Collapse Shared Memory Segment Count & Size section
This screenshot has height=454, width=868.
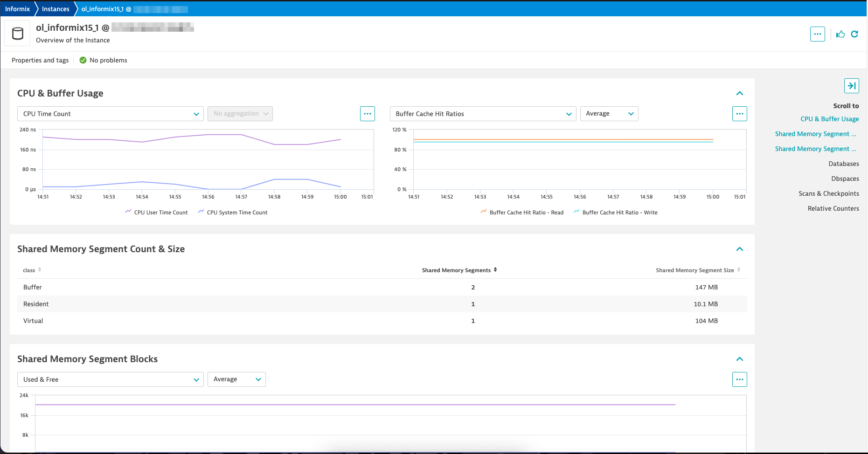(x=740, y=249)
